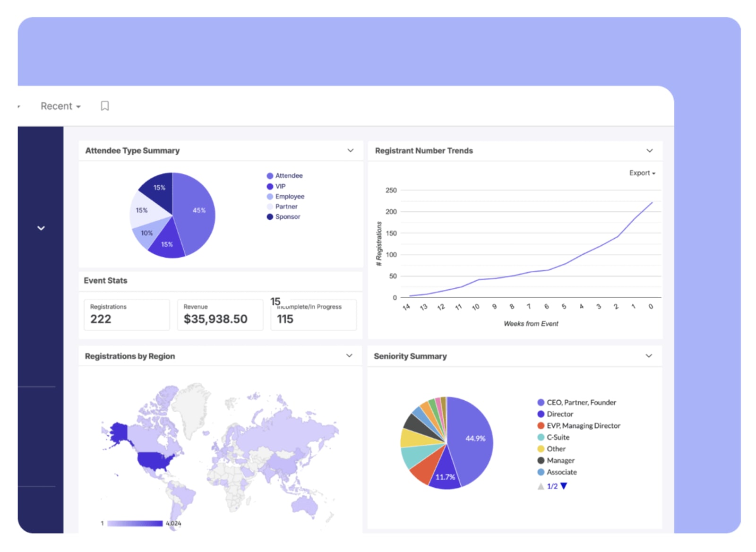Collapse the Registrant Number Trends panel
This screenshot has width=756, height=552.
coord(649,150)
